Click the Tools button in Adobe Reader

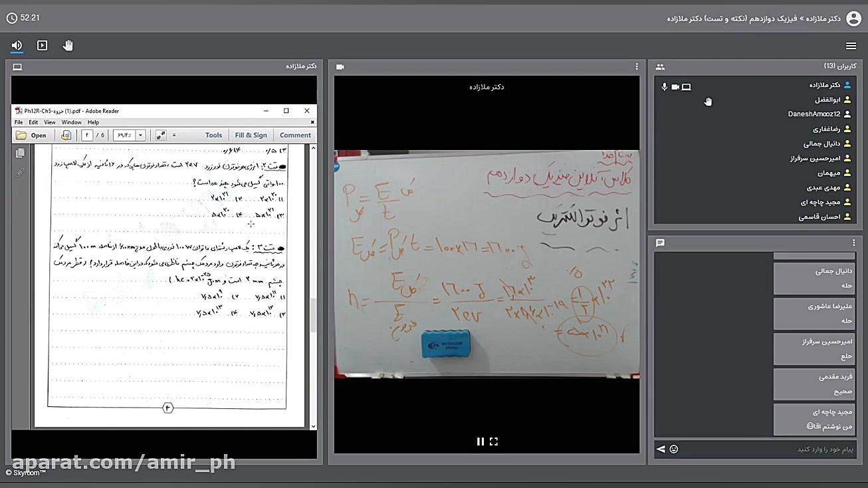click(x=213, y=135)
